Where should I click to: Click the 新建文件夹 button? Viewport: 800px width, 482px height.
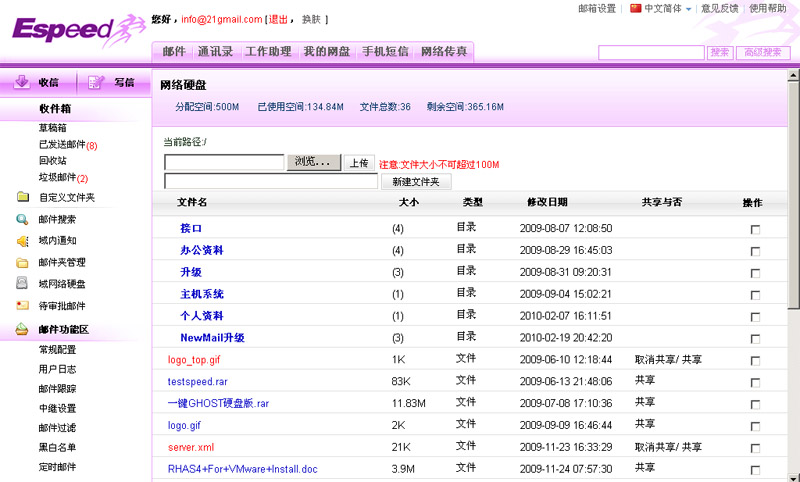tap(416, 182)
